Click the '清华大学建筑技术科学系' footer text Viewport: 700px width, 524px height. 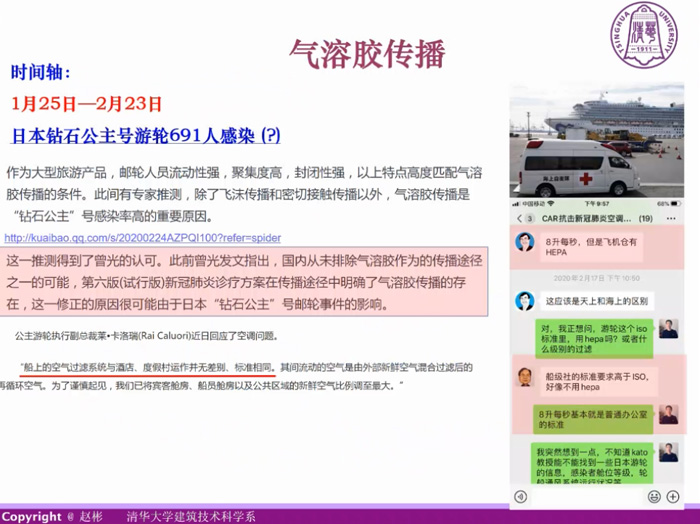pyautogui.click(x=191, y=516)
